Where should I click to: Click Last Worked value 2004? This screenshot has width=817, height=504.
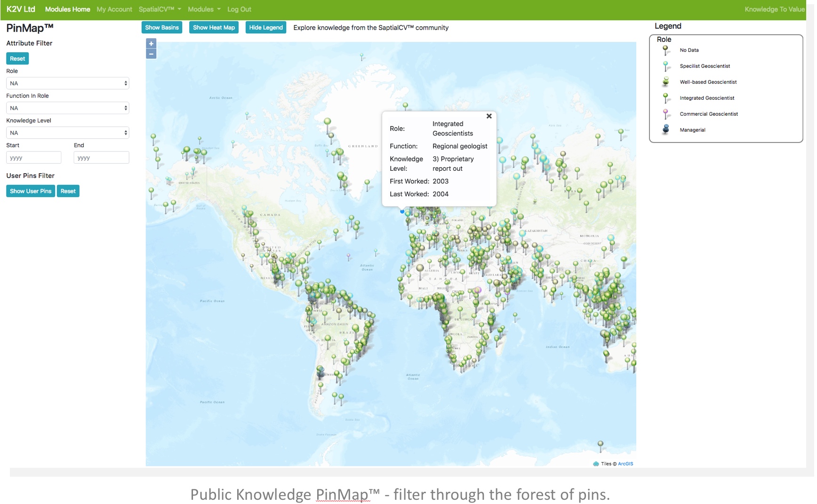441,194
